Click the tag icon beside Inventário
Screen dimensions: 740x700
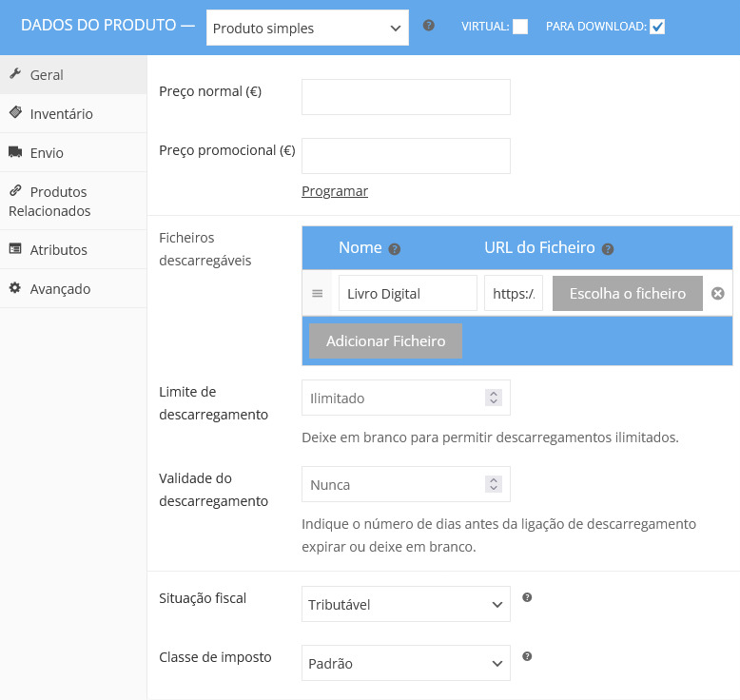coord(15,112)
